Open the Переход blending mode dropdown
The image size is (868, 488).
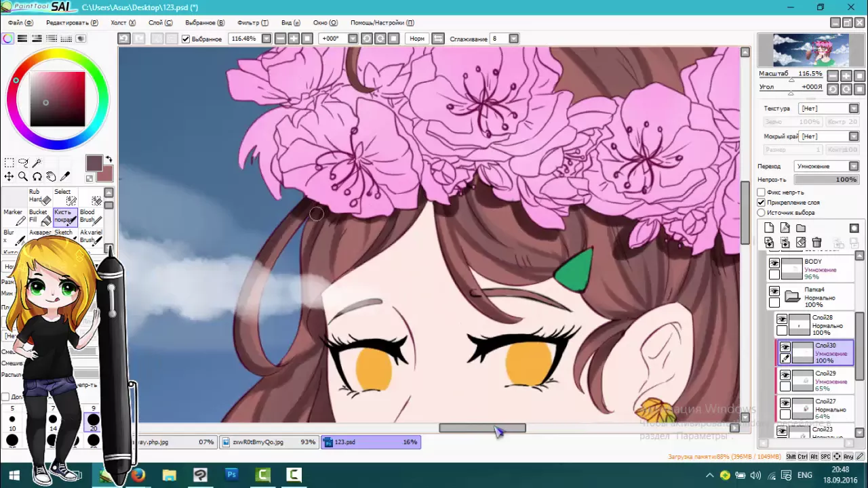[854, 166]
